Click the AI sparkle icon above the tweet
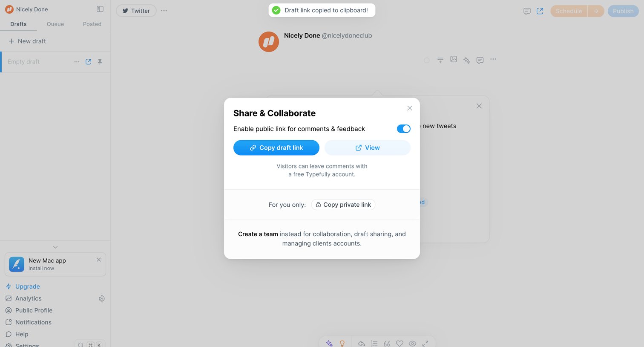This screenshot has height=347, width=644. pos(467,60)
